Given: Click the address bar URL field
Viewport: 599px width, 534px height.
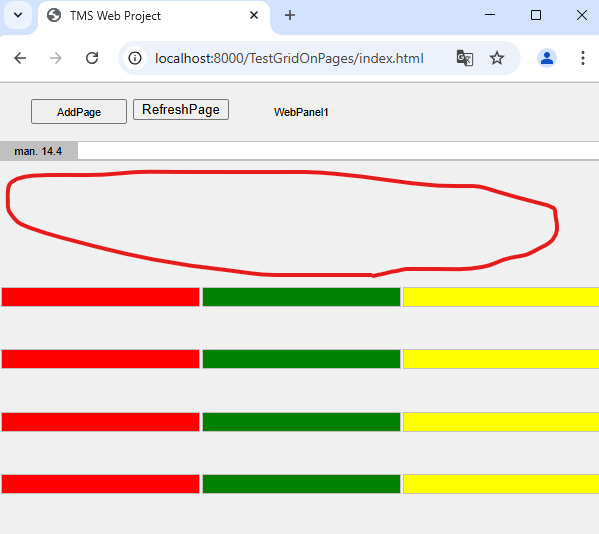Looking at the screenshot, I should tap(289, 58).
